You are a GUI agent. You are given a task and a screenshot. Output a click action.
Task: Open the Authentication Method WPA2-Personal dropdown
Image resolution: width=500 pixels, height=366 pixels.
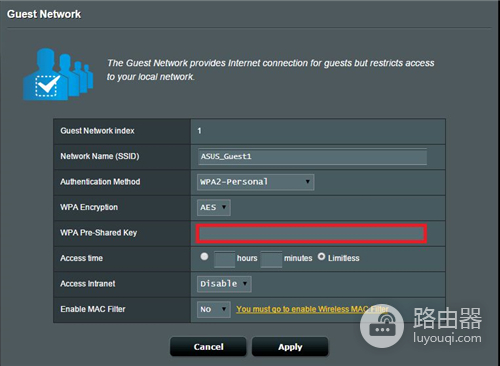255,182
